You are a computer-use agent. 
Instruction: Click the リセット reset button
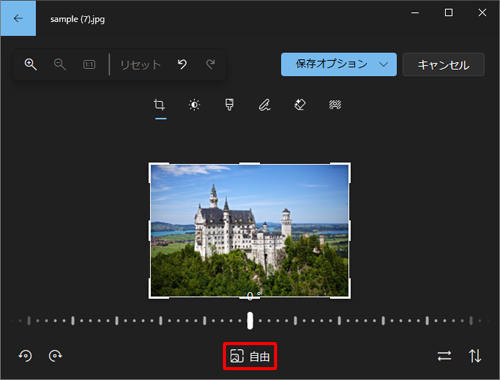click(x=140, y=64)
